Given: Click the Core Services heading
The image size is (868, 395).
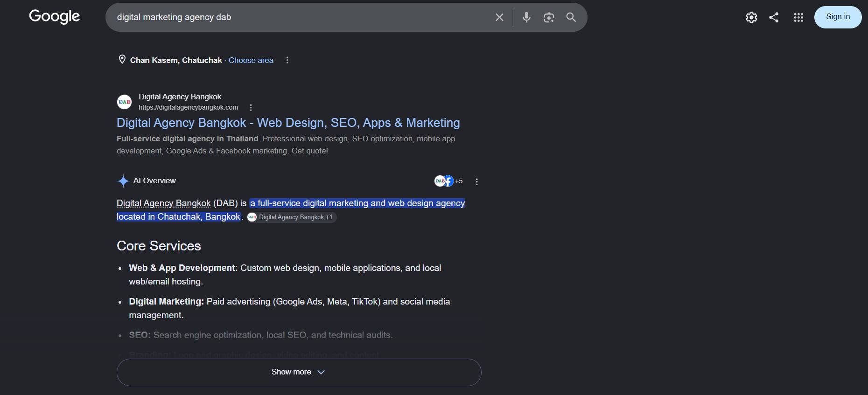Looking at the screenshot, I should click(x=159, y=246).
